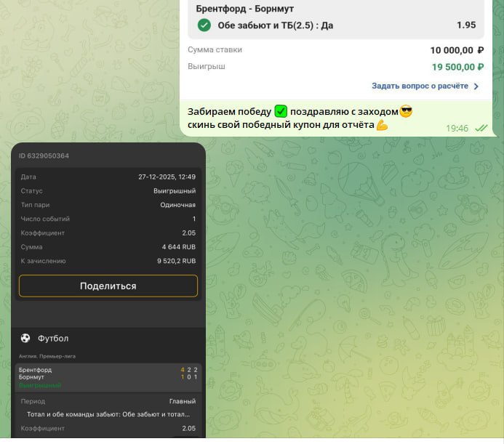Click the sunglasses emoji in the message

pos(406,111)
